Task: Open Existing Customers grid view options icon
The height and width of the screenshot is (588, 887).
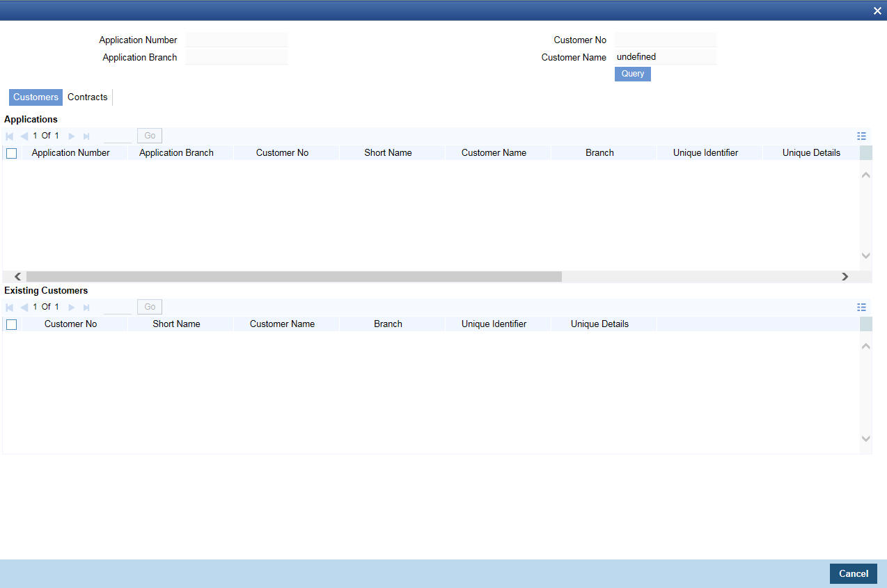Action: click(x=861, y=307)
